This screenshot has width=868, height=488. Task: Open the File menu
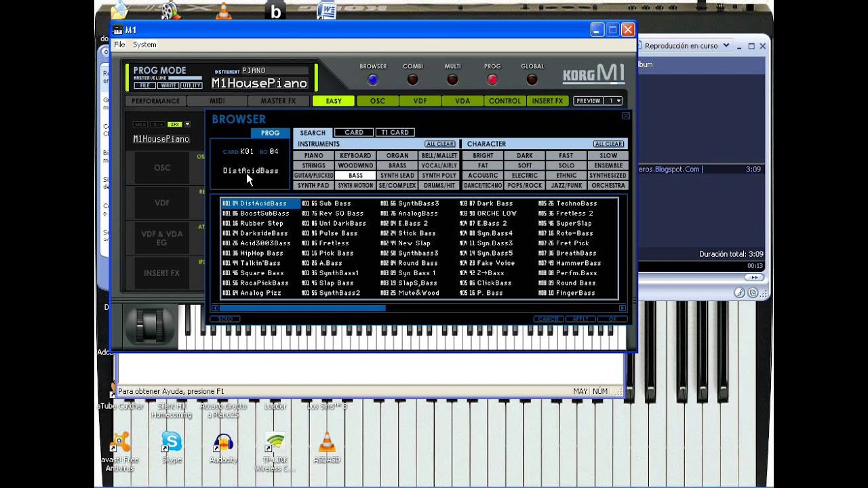[x=119, y=45]
